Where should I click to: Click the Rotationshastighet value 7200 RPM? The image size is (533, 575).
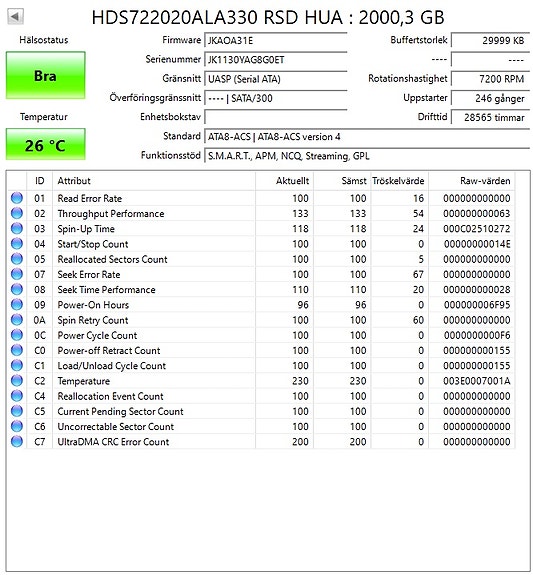pos(490,79)
